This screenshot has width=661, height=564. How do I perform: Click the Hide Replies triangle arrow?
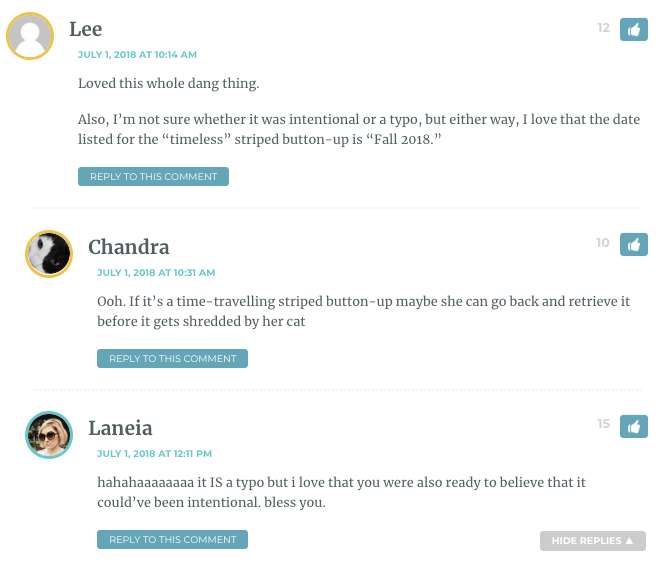click(x=629, y=540)
